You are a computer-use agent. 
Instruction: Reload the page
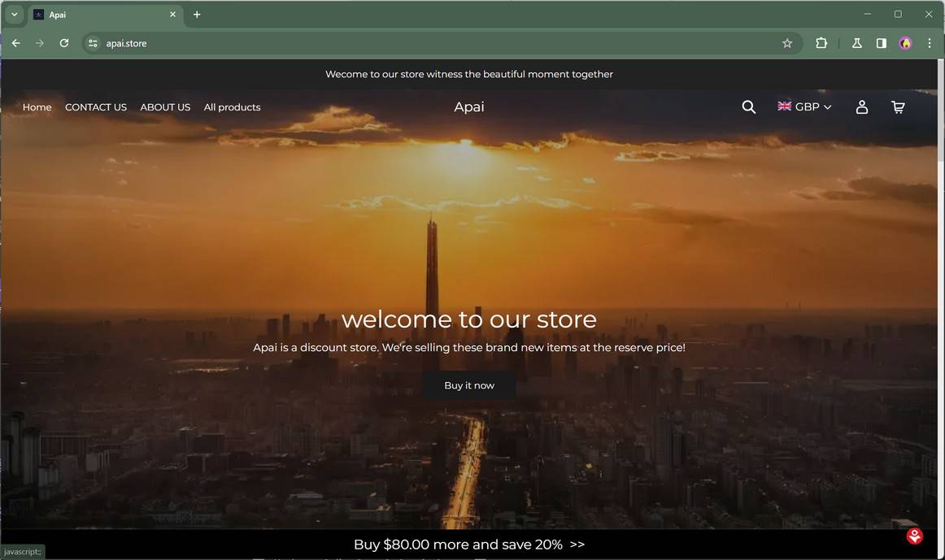(x=64, y=43)
